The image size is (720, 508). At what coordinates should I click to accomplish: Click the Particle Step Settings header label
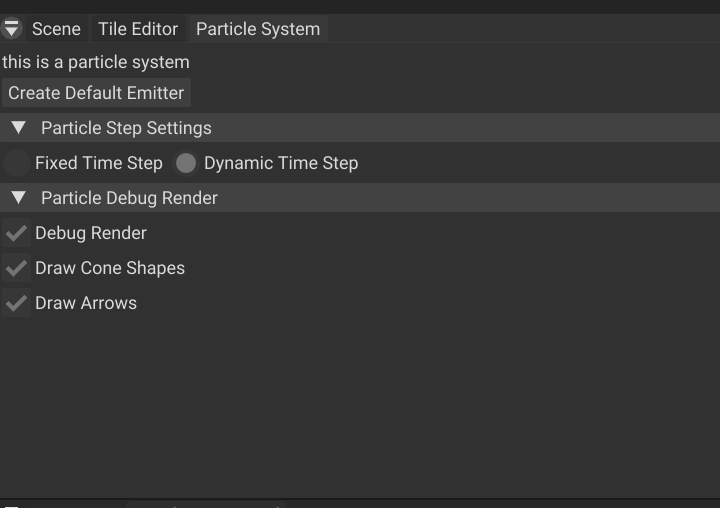(x=126, y=128)
